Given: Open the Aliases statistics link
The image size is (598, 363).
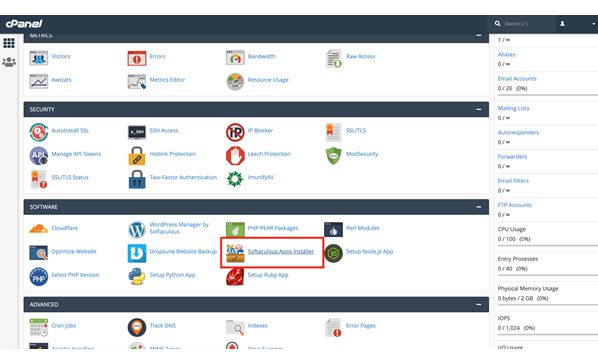Looking at the screenshot, I should (x=506, y=55).
